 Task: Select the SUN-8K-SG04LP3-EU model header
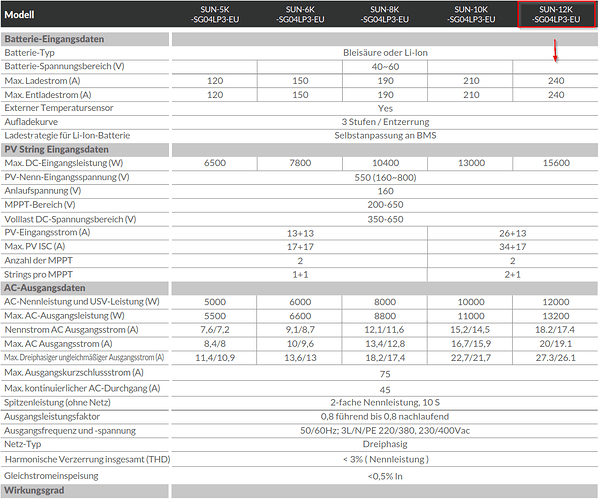(x=385, y=15)
